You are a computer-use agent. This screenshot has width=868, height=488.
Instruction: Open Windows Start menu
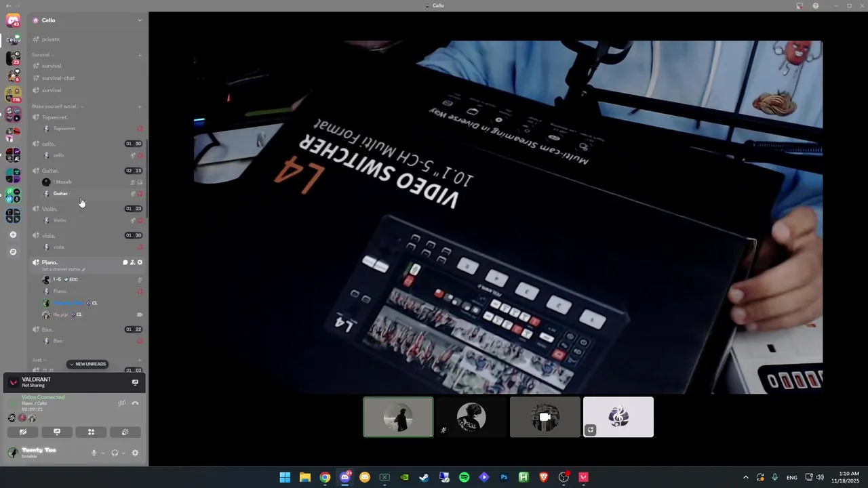tap(285, 477)
